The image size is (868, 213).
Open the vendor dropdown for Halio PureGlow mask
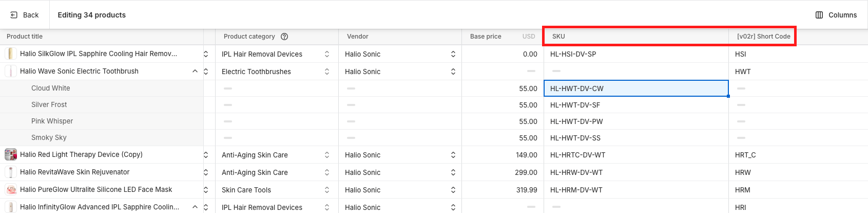pos(453,190)
